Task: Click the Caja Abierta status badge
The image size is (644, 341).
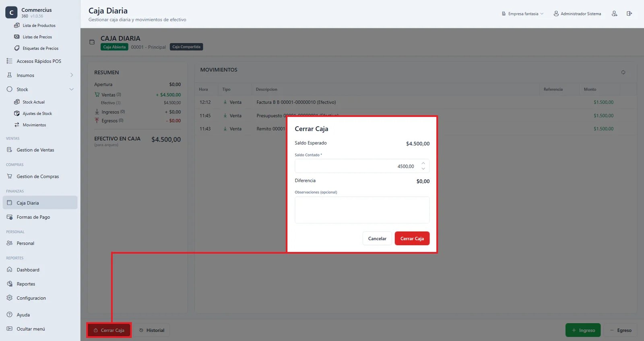Action: tap(114, 47)
